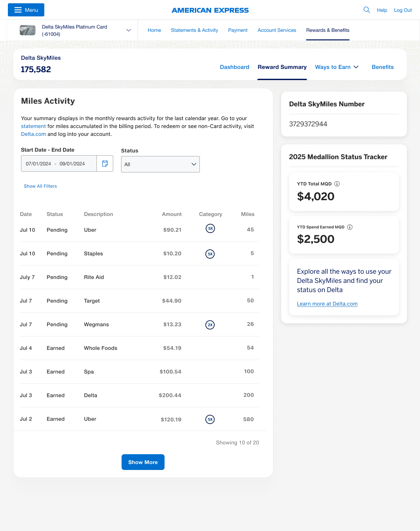This screenshot has height=531, width=420.
Task: Click the $4,020 YTD Total MQD value
Action: (x=316, y=196)
